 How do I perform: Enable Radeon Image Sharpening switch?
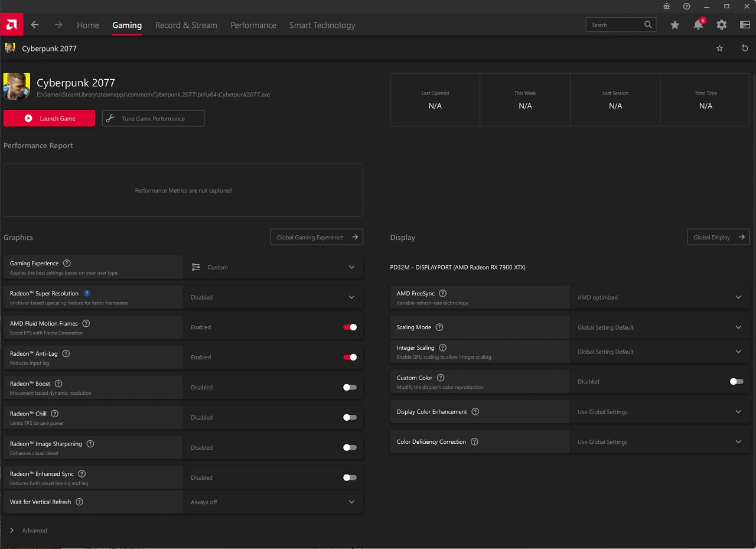click(x=350, y=448)
